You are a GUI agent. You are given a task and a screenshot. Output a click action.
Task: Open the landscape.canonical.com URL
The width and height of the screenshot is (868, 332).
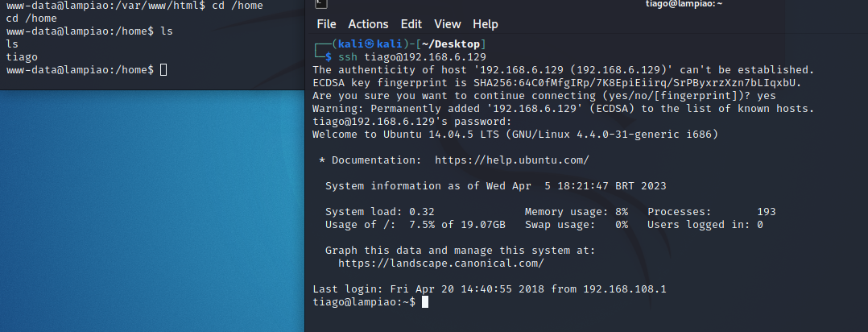(440, 263)
